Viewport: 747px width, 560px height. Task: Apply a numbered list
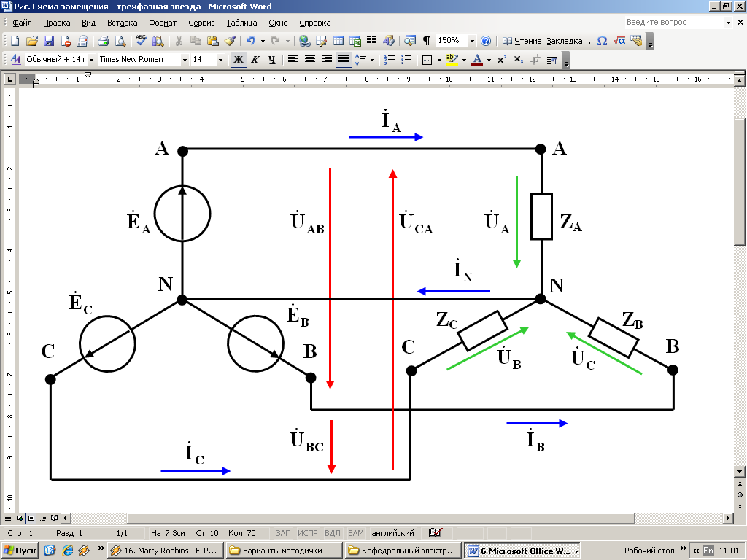(x=390, y=60)
